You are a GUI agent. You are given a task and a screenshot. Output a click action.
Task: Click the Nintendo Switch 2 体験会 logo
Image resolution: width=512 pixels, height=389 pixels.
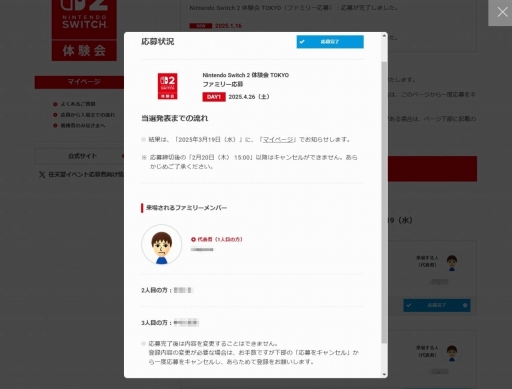click(84, 30)
